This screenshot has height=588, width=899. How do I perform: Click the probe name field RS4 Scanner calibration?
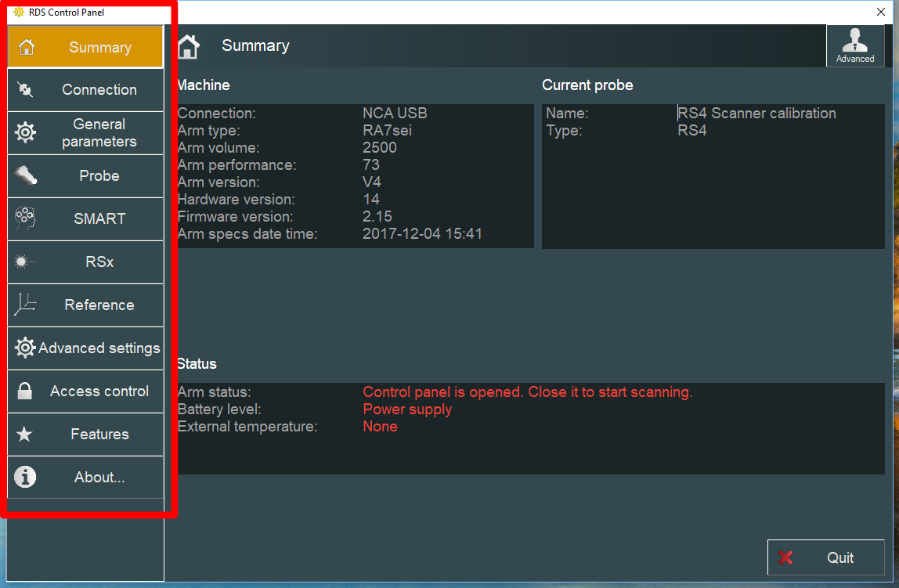[756, 114]
